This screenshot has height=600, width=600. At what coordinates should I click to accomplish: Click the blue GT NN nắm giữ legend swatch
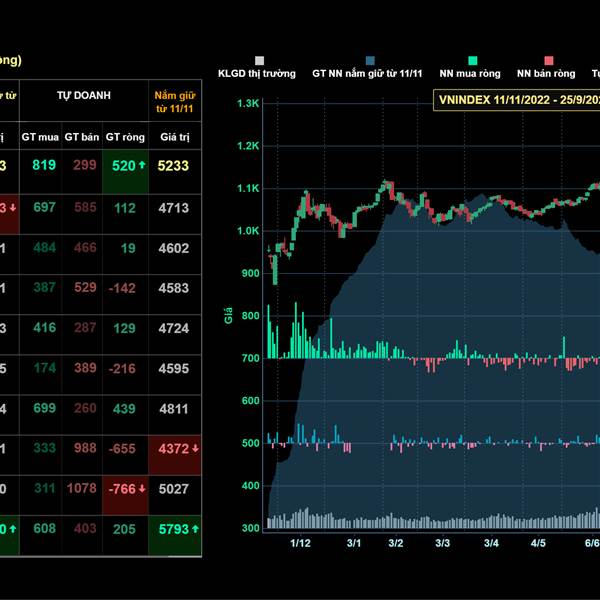click(x=370, y=60)
